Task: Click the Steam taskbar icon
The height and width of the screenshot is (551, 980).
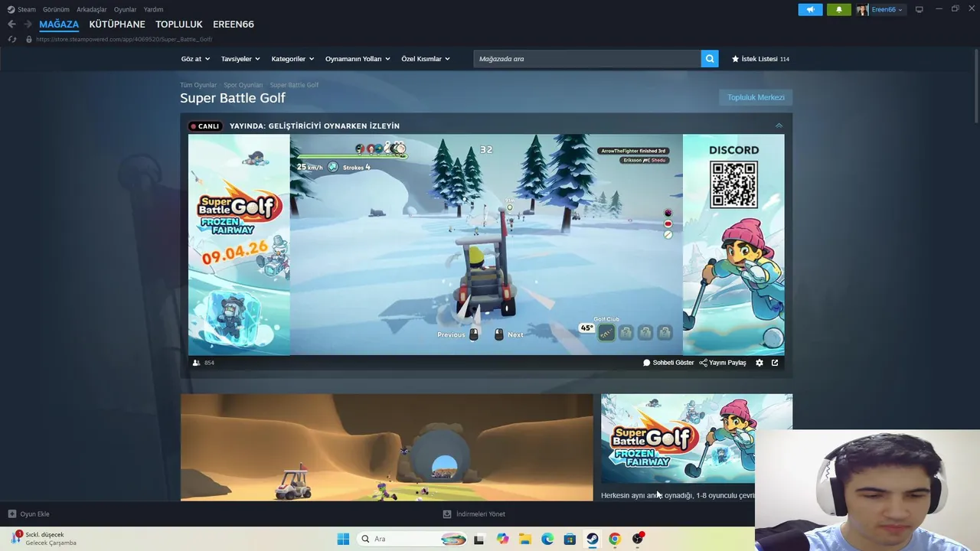Action: click(593, 539)
